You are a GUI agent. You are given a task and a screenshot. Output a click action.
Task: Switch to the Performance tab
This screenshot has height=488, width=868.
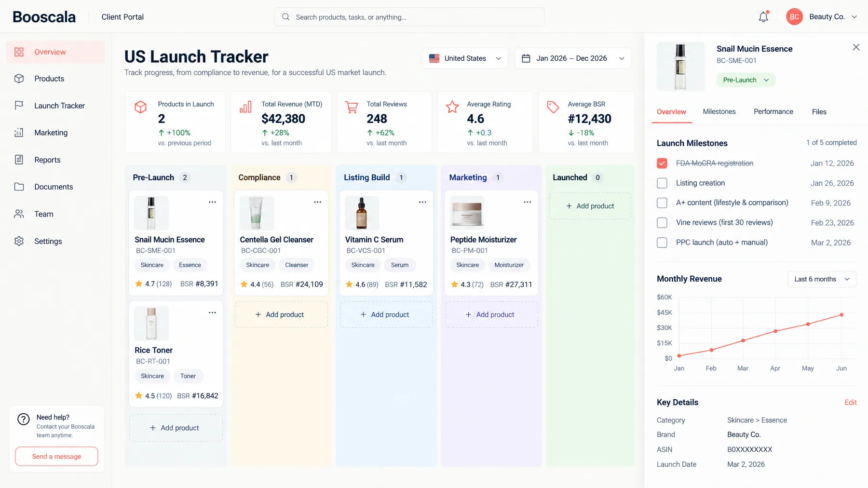773,112
